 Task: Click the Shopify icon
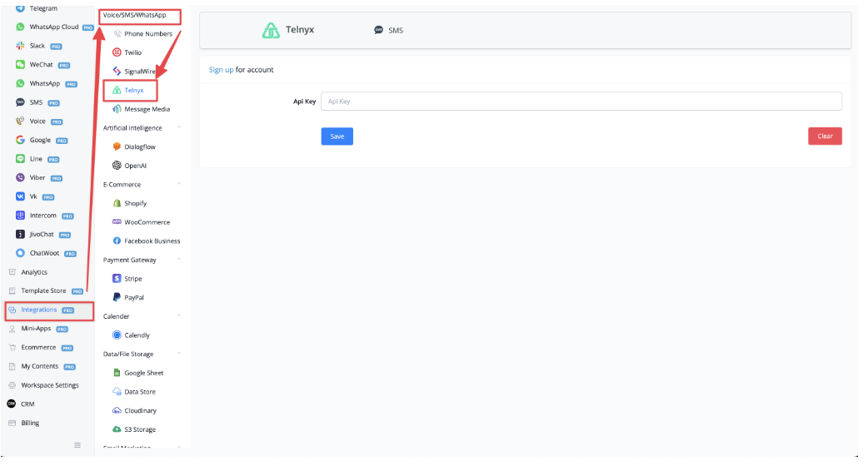pyautogui.click(x=117, y=203)
